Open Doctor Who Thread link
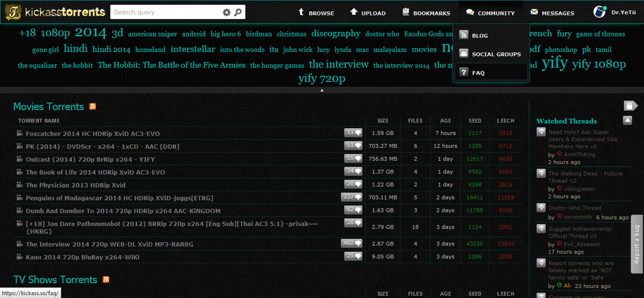 575,208
